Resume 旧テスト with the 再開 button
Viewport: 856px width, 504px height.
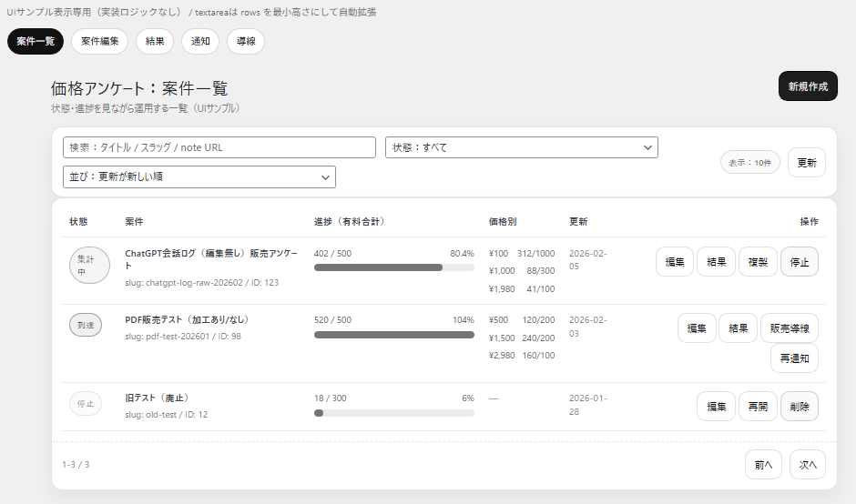coord(758,406)
